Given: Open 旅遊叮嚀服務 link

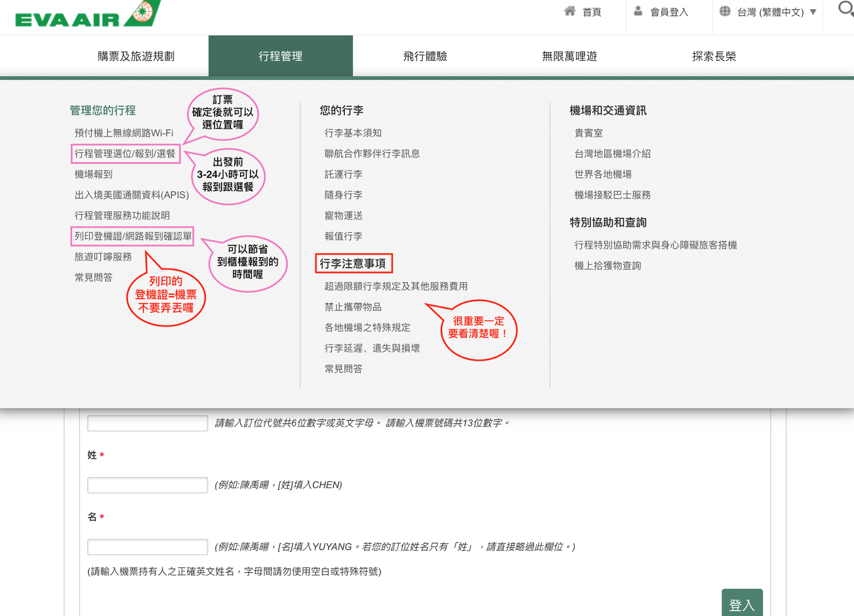Looking at the screenshot, I should tap(103, 257).
